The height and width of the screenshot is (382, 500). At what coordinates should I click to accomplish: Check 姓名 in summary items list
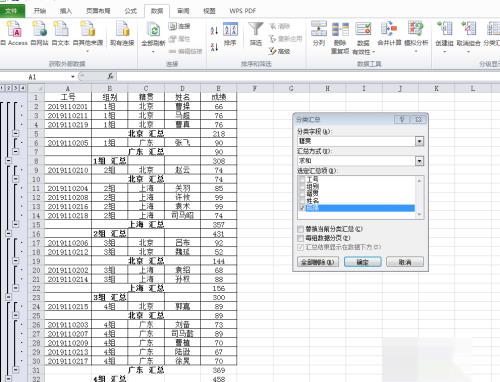point(302,201)
